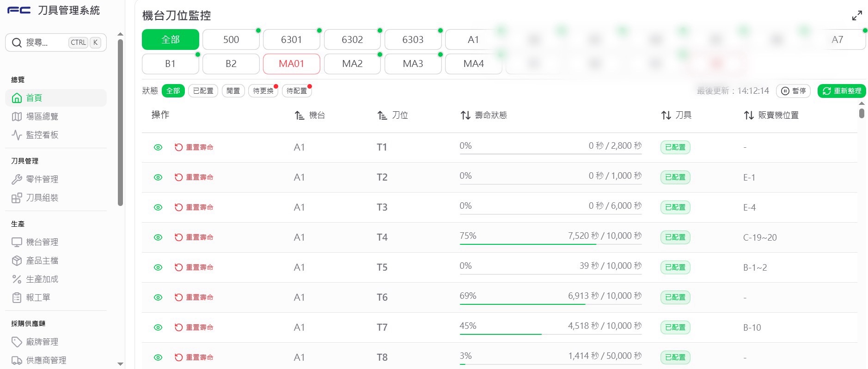
Task: View details eye icon for T3
Action: click(x=158, y=207)
